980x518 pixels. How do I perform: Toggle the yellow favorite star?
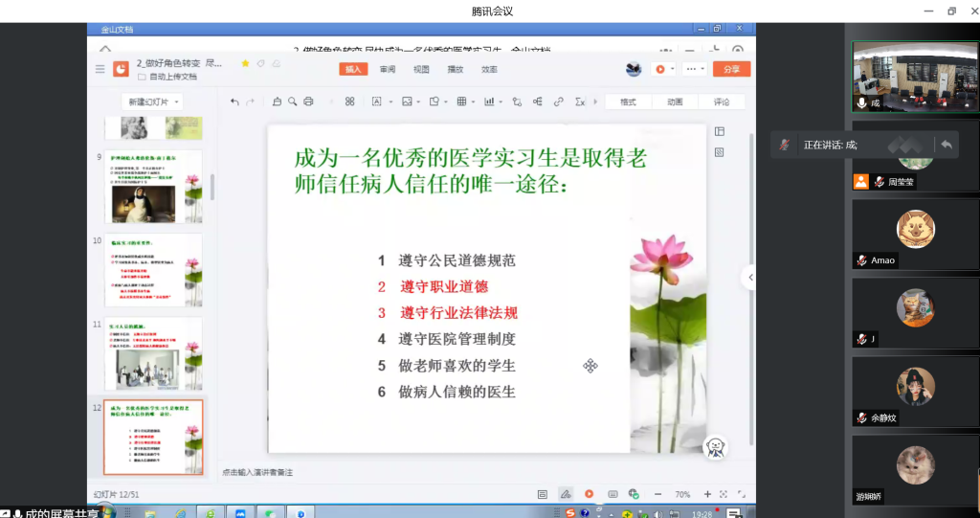pyautogui.click(x=246, y=63)
